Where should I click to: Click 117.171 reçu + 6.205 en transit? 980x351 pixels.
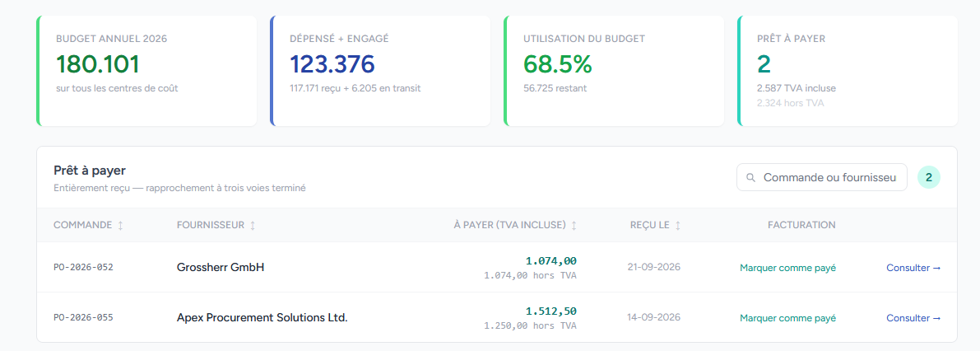(x=355, y=88)
